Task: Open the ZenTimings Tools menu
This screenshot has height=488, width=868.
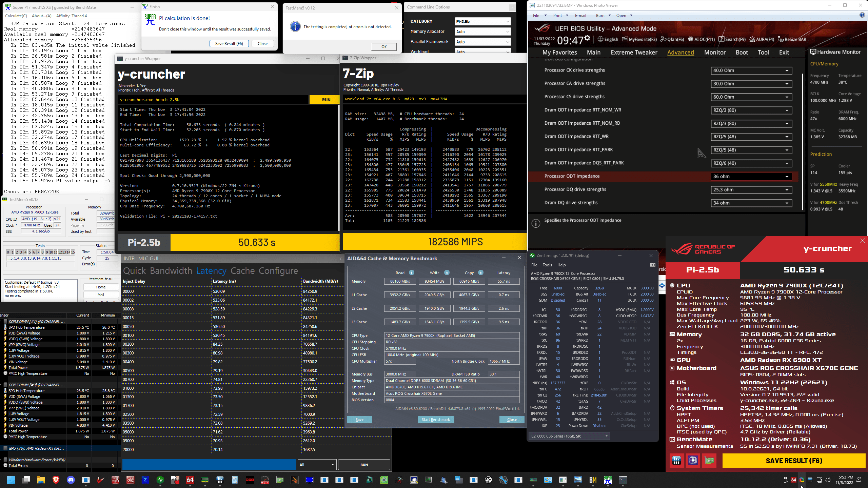Action: 547,265
